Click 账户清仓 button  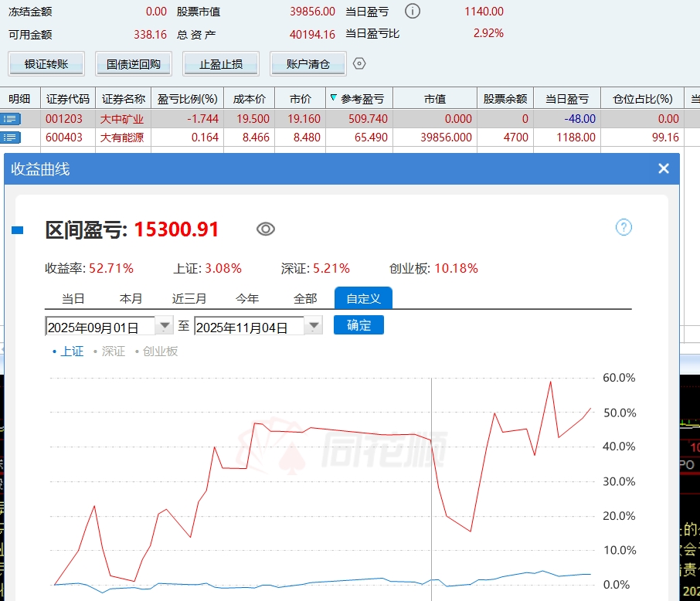308,64
